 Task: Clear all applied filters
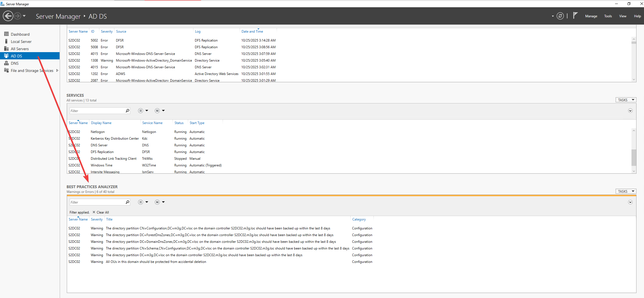101,212
